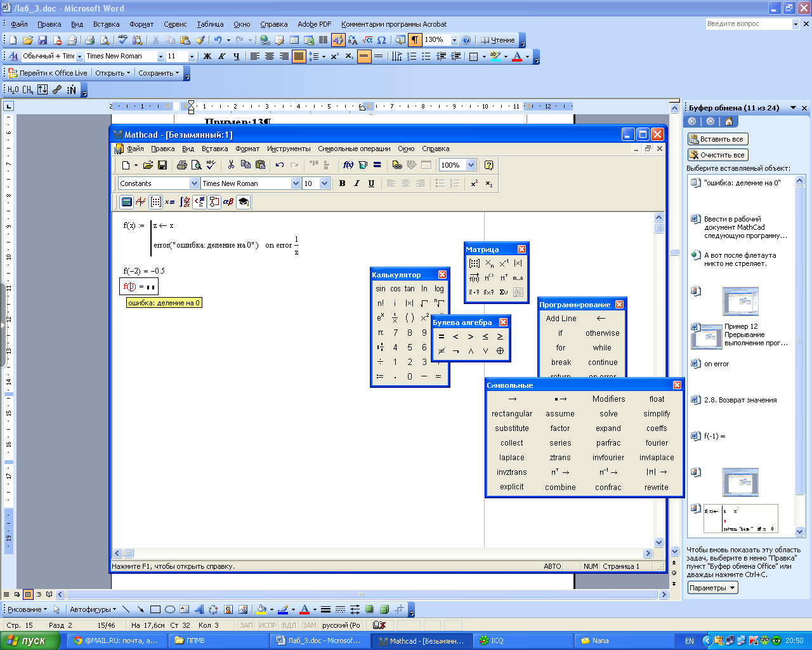The image size is (812, 650).
Task: Open the 'Открыть' dropdown in Office Live bar
Action: (x=113, y=73)
